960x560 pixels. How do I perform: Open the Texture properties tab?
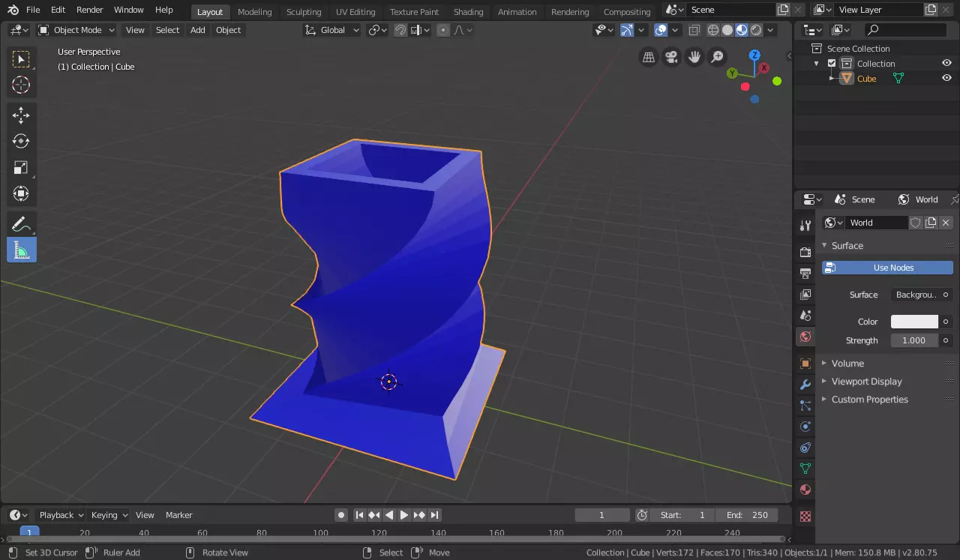click(805, 517)
